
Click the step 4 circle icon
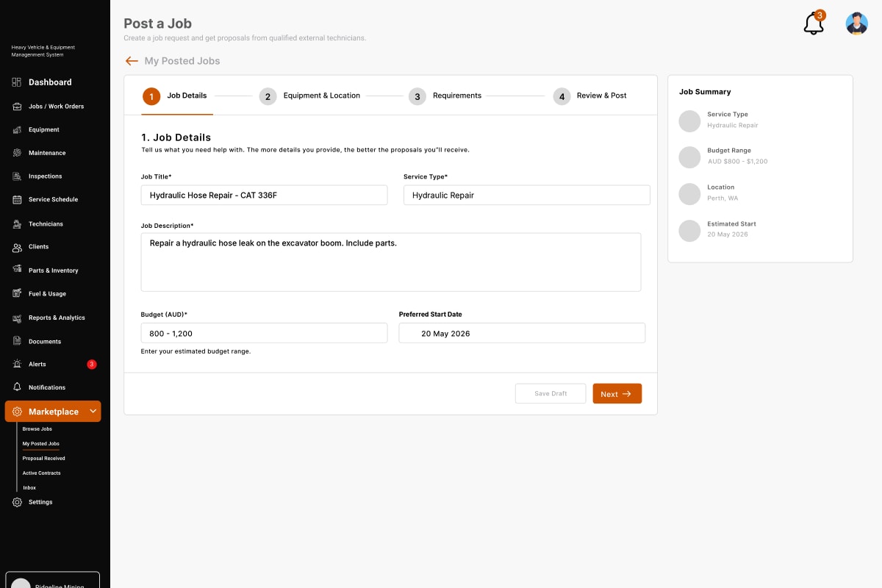pos(562,96)
